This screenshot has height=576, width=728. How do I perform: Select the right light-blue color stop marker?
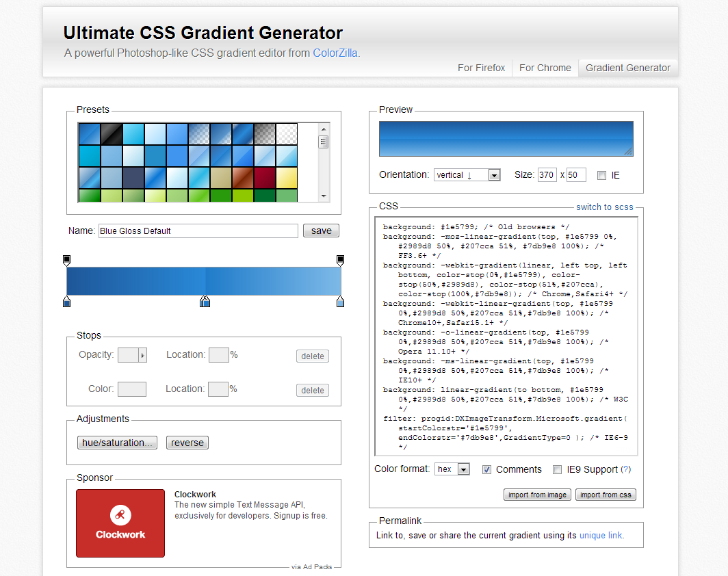[340, 302]
